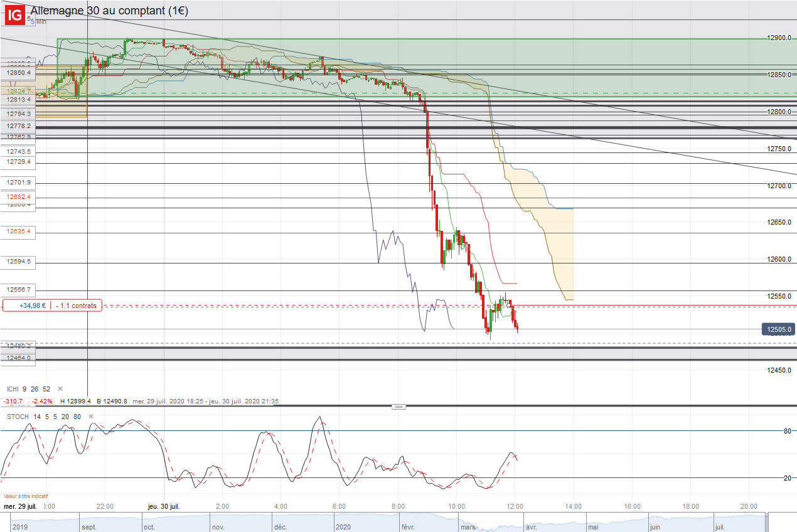Click the stochastic 80 level label
The height and width of the screenshot is (532, 797).
(787, 431)
